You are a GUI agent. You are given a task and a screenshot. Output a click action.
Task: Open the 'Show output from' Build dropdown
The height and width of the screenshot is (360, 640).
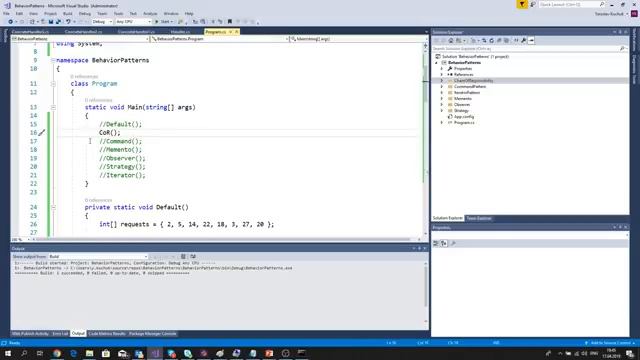[x=98, y=256]
